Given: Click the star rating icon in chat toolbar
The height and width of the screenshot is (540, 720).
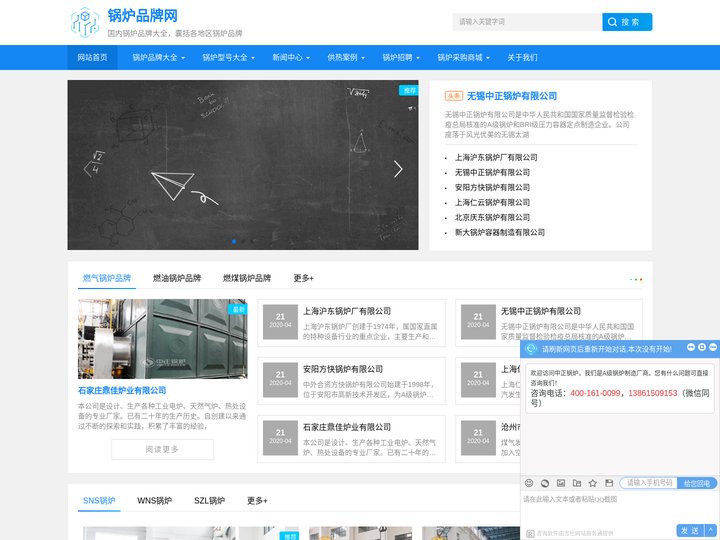Looking at the screenshot, I should 593,483.
